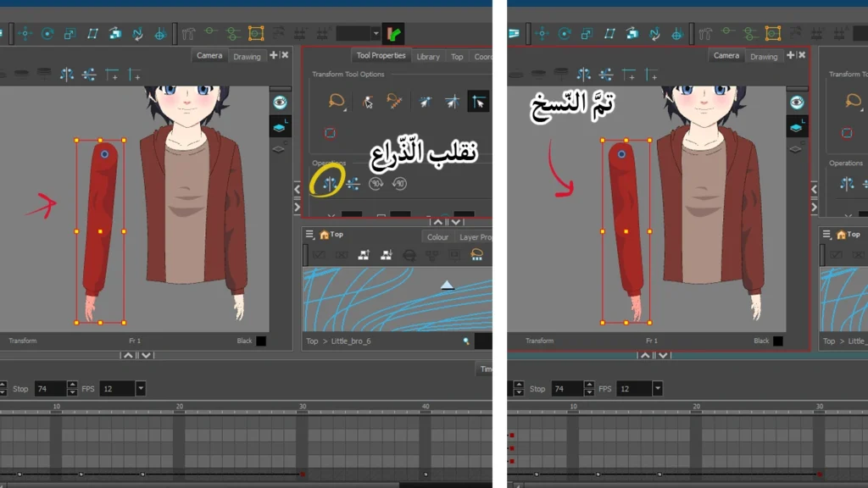Select the lasso selection mode in Transform Tool Options

[337, 101]
